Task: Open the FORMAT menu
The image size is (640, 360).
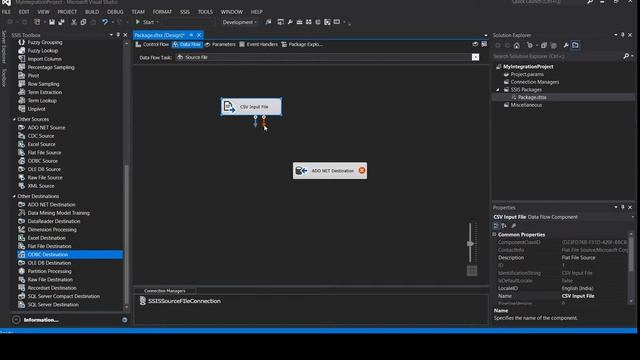Action: 162,12
